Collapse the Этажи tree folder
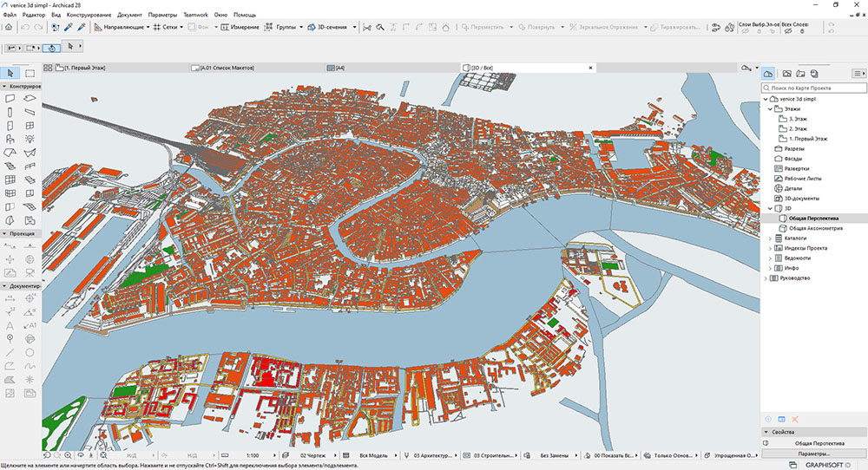This screenshot has height=470, width=868. click(770, 109)
